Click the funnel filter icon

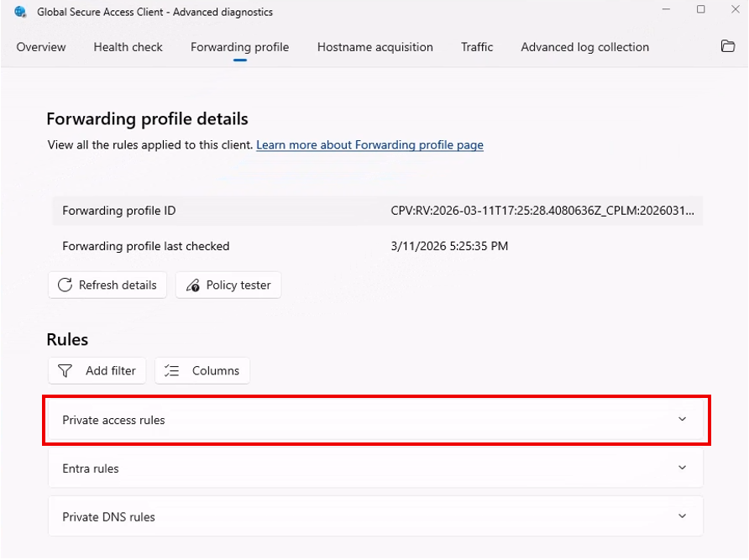pyautogui.click(x=65, y=371)
